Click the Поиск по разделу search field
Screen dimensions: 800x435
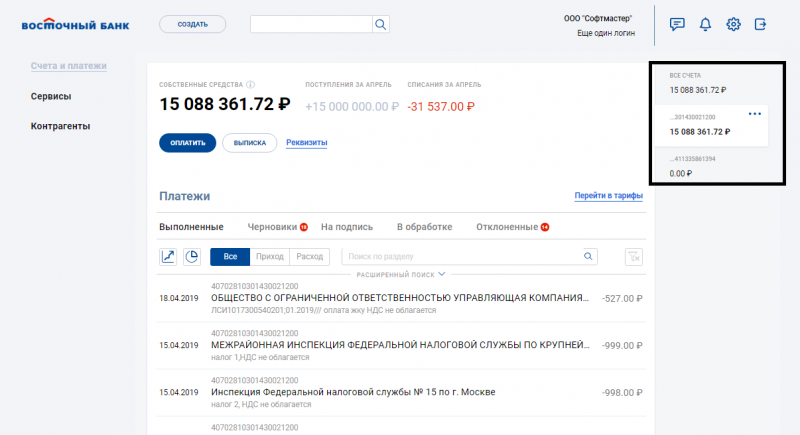pos(460,257)
